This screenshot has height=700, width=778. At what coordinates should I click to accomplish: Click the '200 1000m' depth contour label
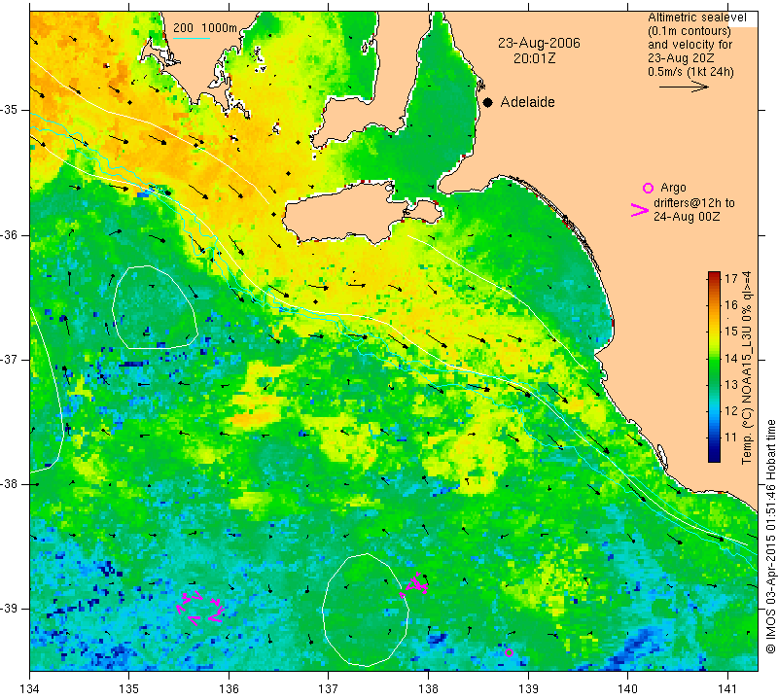205,28
